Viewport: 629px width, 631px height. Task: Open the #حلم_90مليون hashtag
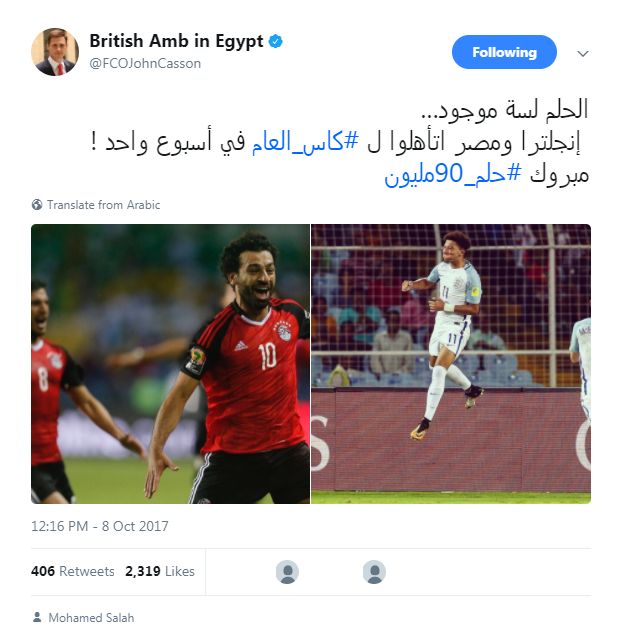pos(453,175)
